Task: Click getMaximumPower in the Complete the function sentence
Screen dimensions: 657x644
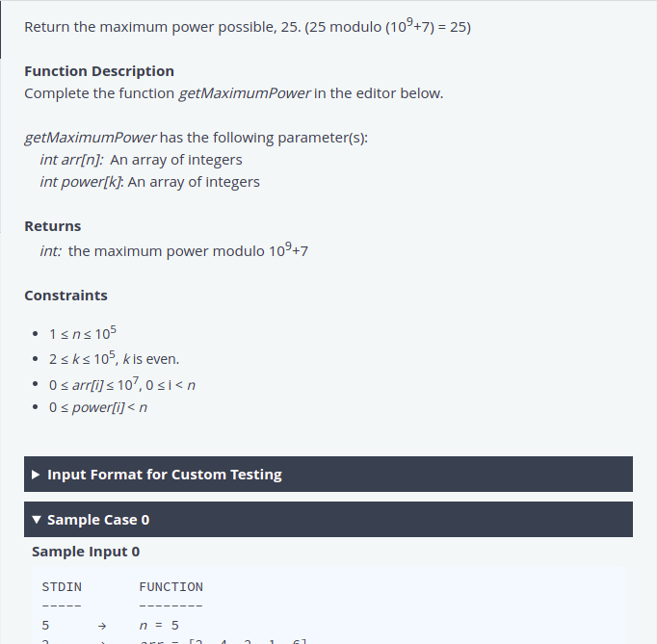Action: click(x=245, y=93)
